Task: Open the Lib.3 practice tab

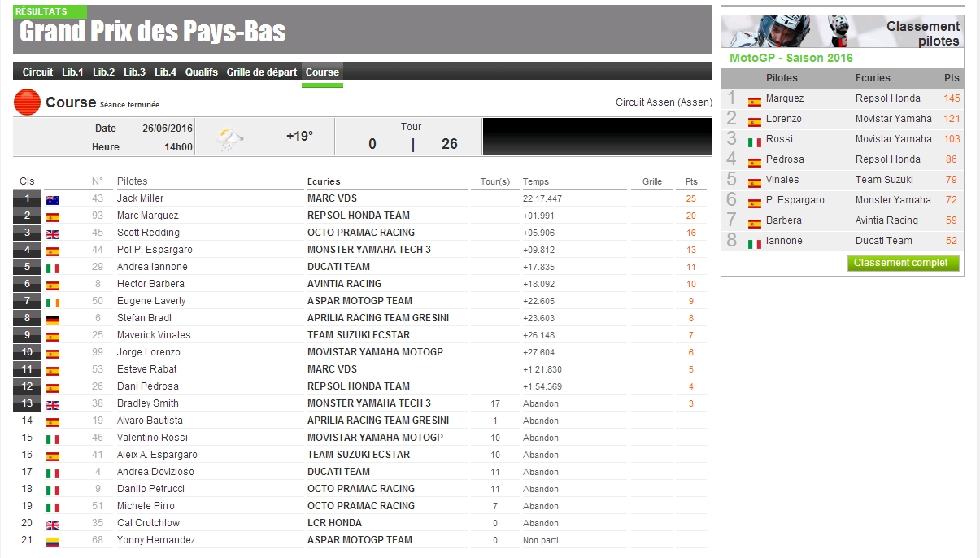Action: 135,72
